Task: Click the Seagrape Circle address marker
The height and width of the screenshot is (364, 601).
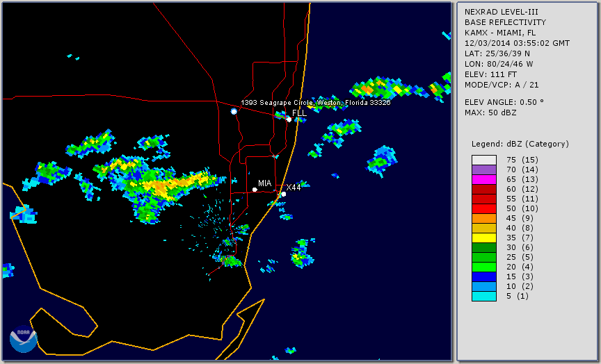Action: point(234,111)
